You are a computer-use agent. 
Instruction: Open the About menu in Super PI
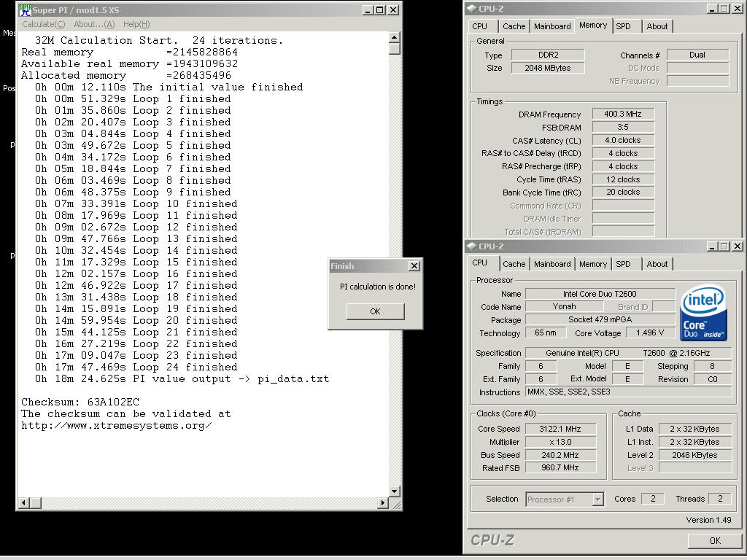pos(94,24)
